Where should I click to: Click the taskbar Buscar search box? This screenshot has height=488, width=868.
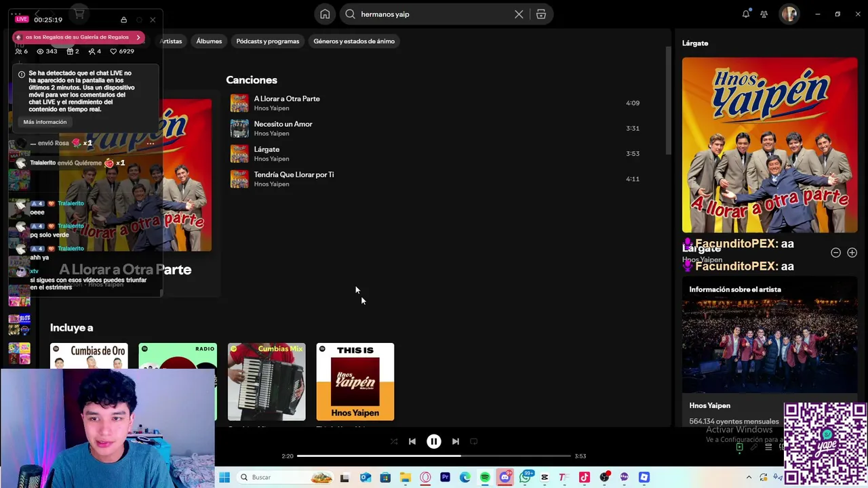coord(285,477)
